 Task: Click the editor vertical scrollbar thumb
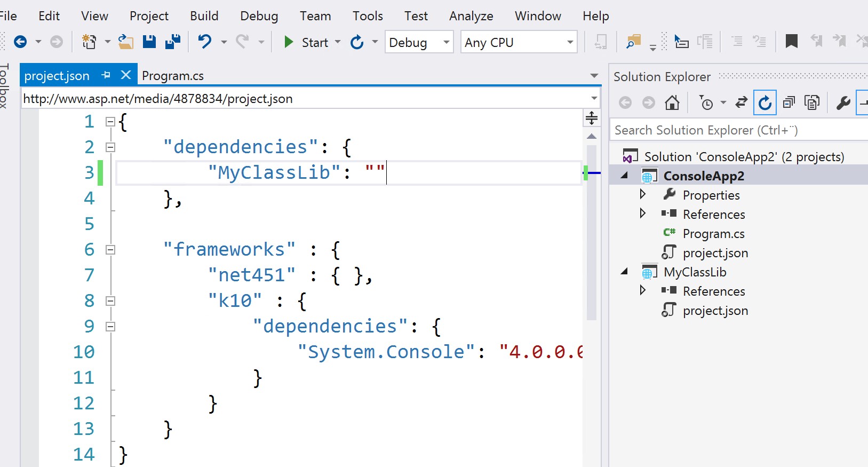coord(591,232)
